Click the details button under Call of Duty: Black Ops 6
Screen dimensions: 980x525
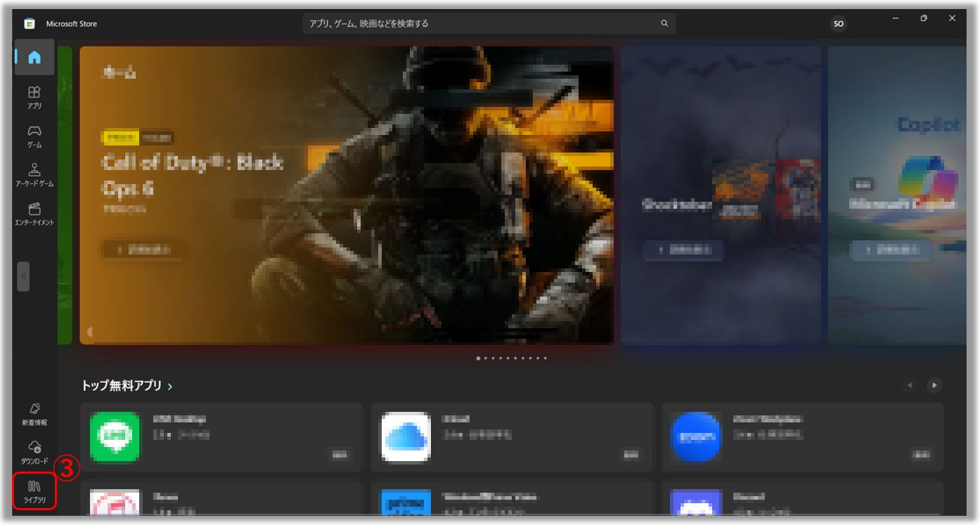[x=143, y=249]
